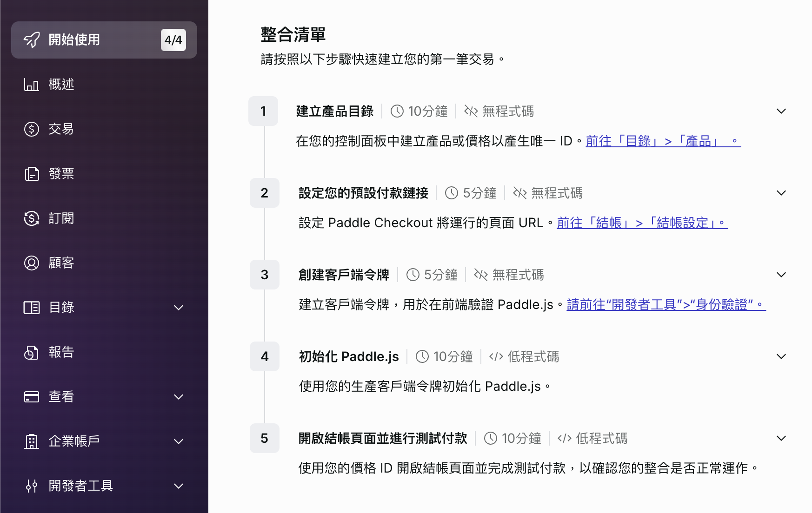This screenshot has height=513, width=812.
Task: Click the step number 1 box
Action: [x=263, y=111]
